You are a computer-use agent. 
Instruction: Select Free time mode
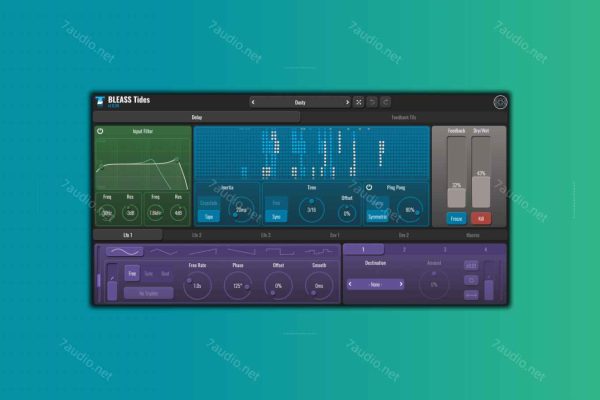pyautogui.click(x=276, y=203)
